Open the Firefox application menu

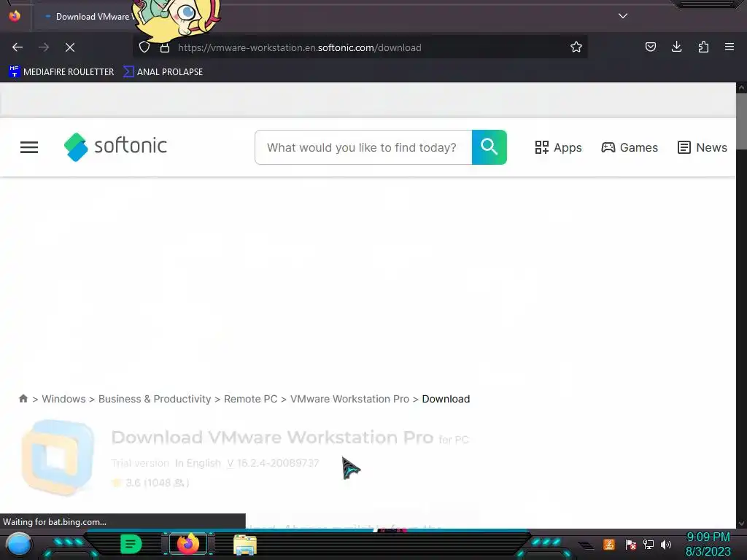point(729,47)
